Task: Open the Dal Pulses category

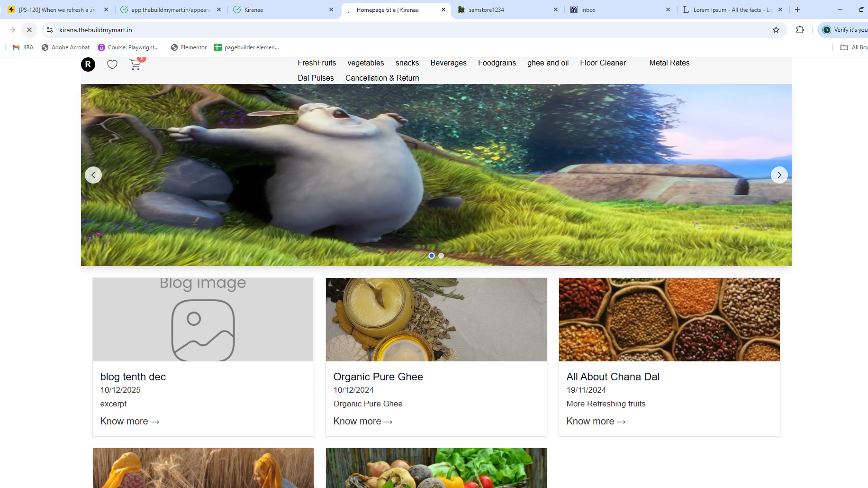Action: 316,78
